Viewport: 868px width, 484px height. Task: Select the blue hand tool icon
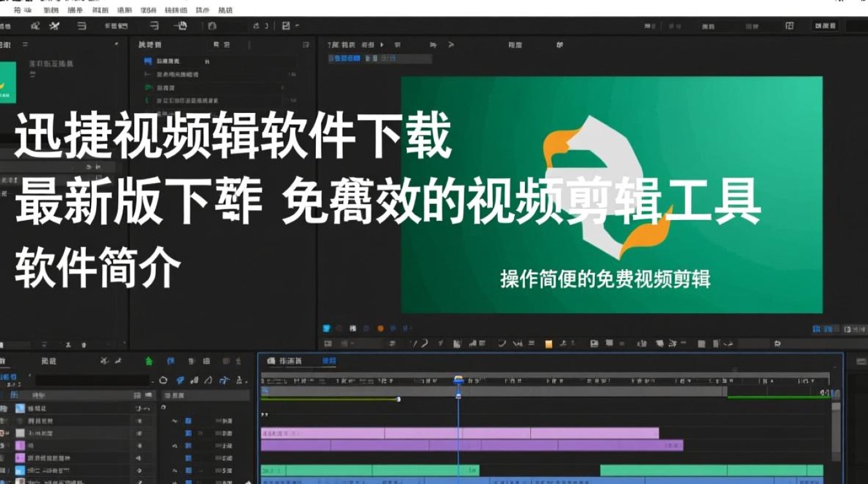[180, 379]
